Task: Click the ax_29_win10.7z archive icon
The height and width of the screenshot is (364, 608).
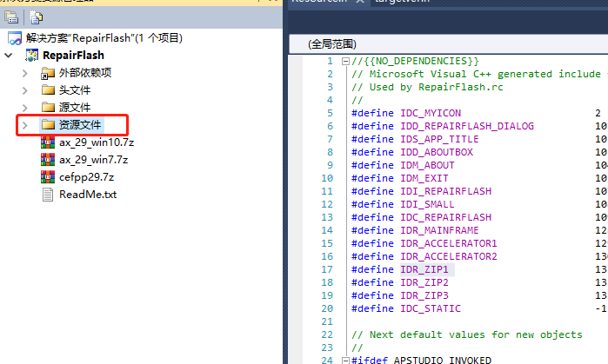Action: [48, 142]
